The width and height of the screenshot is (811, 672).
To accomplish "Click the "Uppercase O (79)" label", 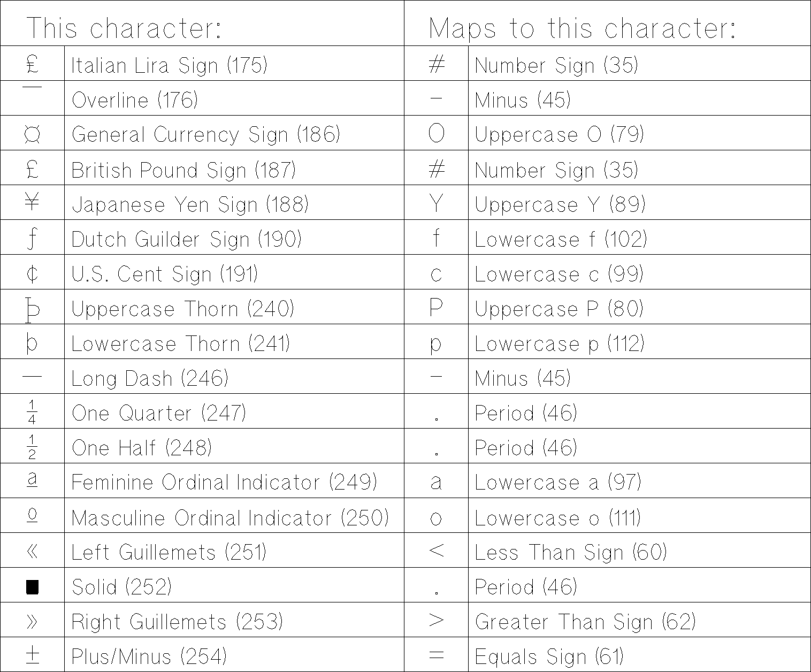I will point(559,134).
